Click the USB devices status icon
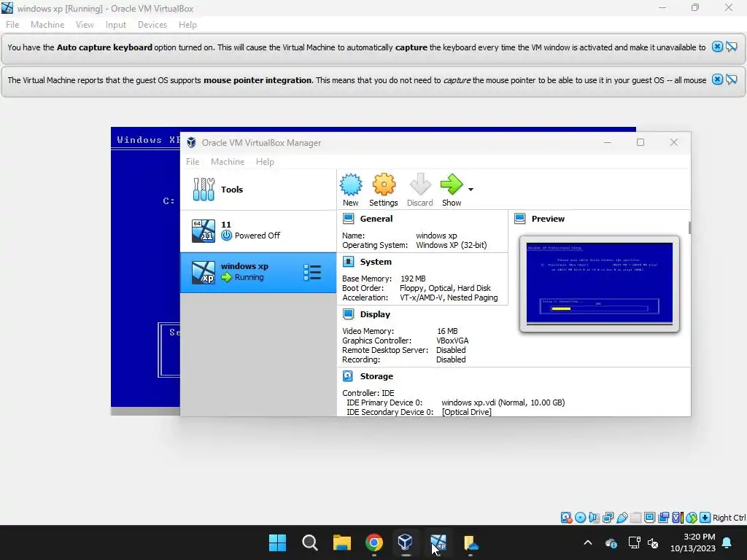Viewport: 747px width, 560px height. pos(622,518)
